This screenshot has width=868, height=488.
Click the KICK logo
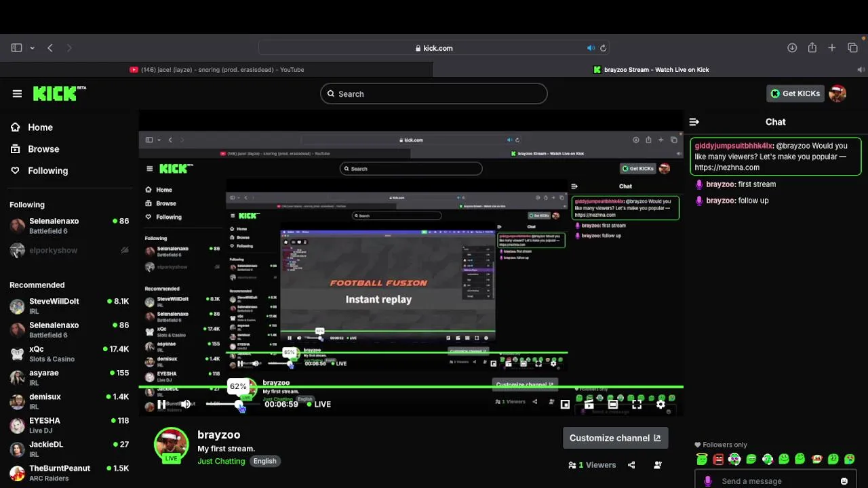pos(59,94)
